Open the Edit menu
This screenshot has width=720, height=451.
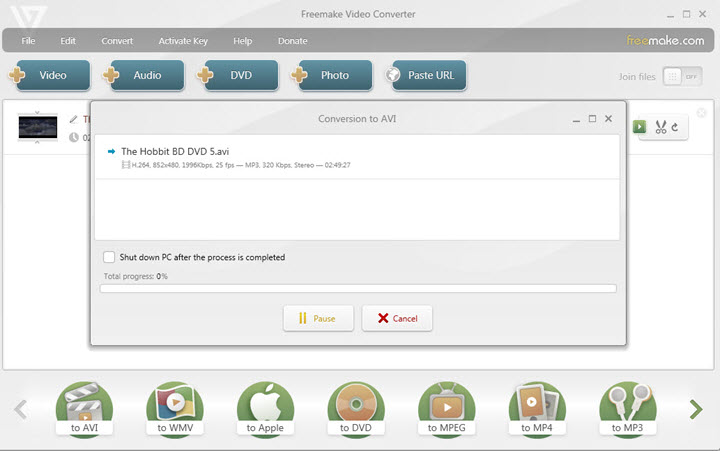tap(68, 41)
